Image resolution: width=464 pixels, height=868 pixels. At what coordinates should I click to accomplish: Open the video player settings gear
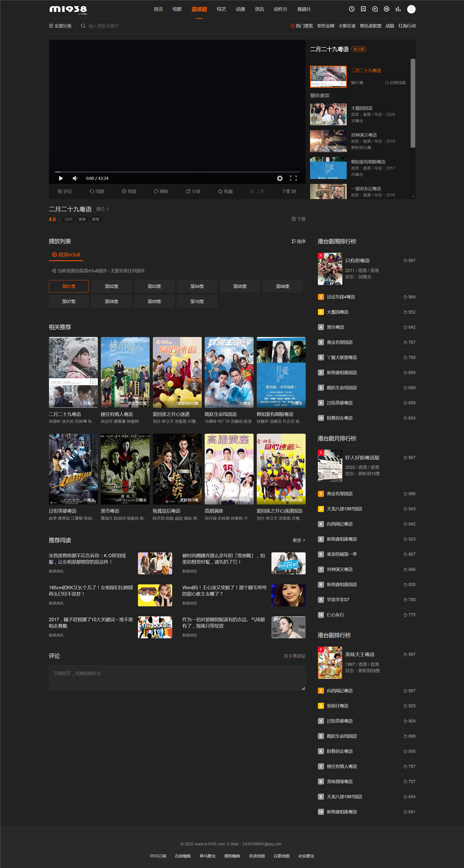[x=280, y=178]
